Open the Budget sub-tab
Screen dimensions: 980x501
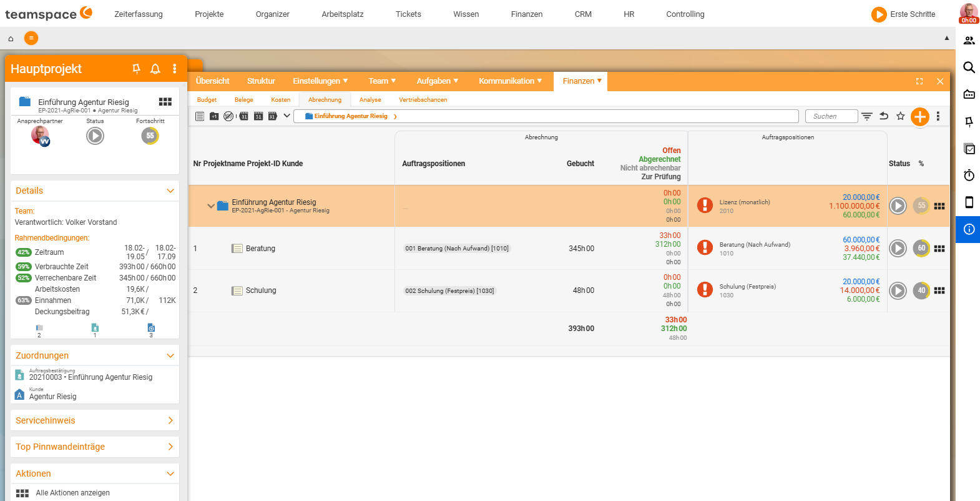tap(207, 100)
